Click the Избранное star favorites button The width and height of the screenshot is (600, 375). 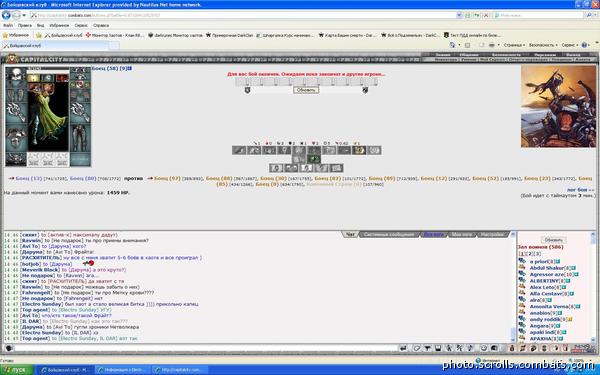coord(16,35)
